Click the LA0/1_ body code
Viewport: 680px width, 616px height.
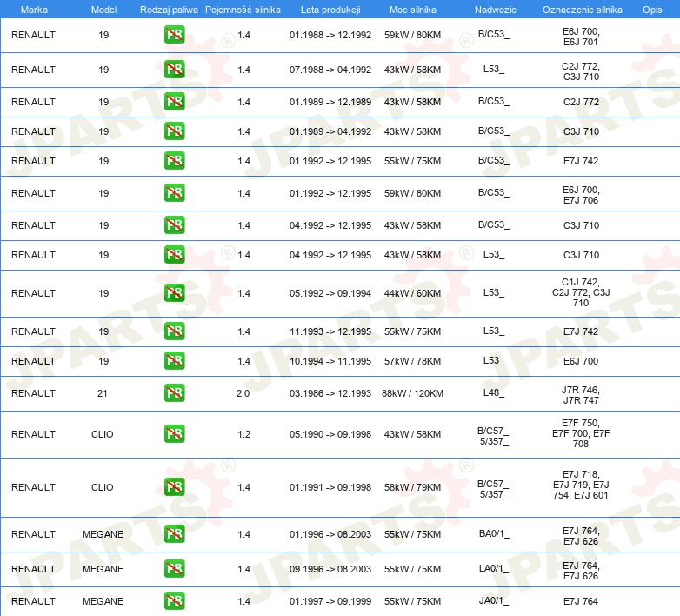(494, 568)
